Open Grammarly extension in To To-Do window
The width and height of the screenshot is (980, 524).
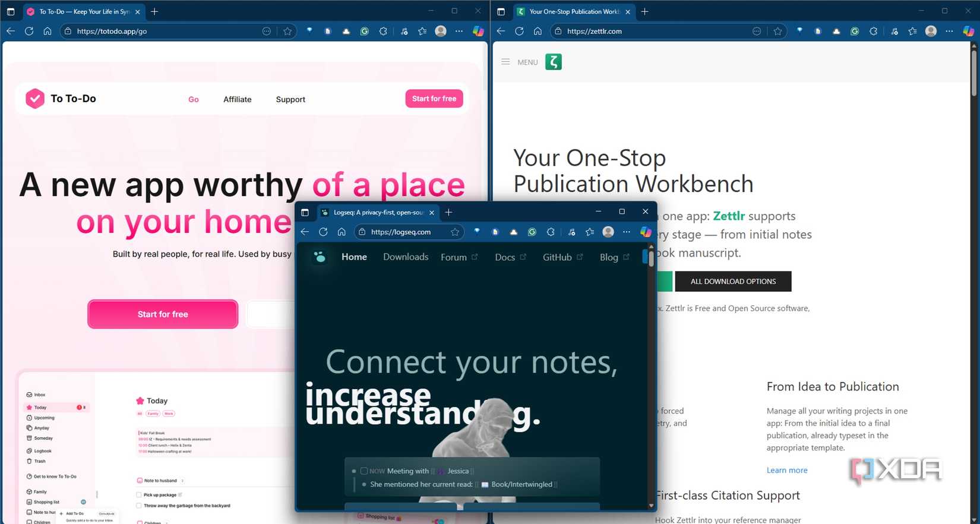tap(365, 31)
